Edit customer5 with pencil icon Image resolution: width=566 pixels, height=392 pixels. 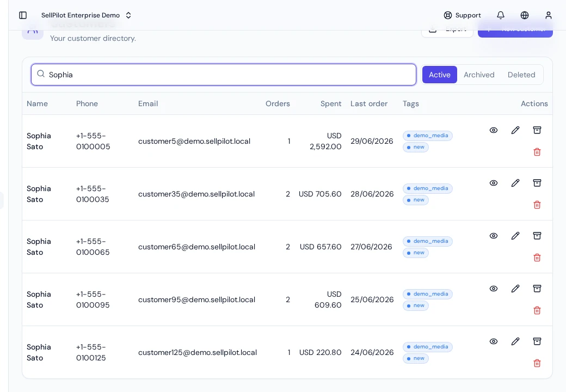click(x=515, y=130)
